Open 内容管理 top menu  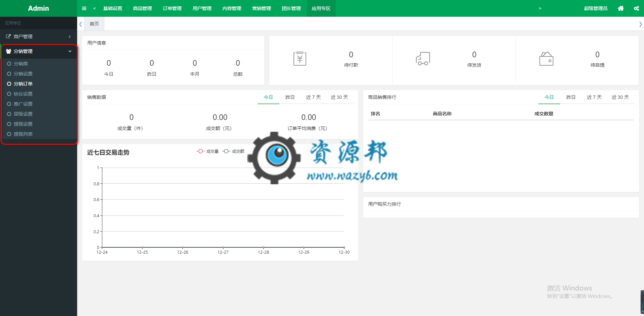232,8
